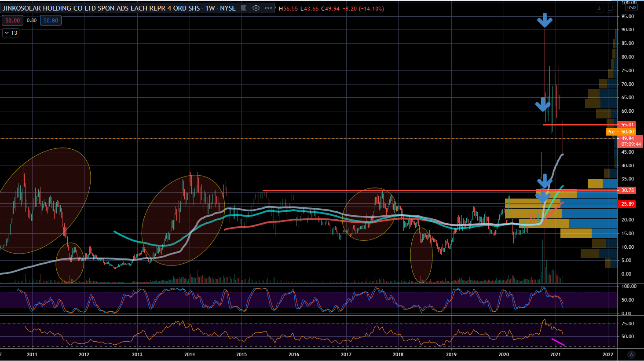Click the 'A' auto-scale button in corner
The width and height of the screenshot is (644, 361).
[x=631, y=354]
